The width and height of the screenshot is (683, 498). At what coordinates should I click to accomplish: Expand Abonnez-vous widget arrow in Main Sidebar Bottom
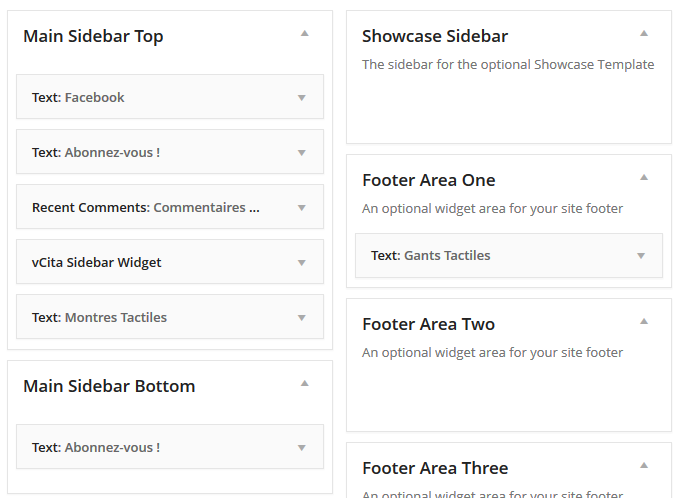[x=301, y=448]
